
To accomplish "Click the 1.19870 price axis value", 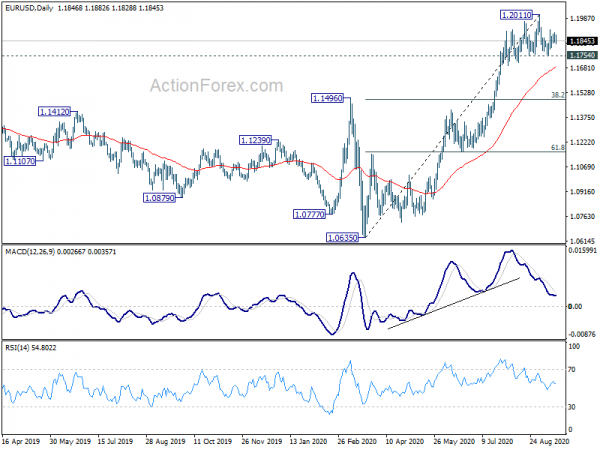I will pyautogui.click(x=582, y=18).
